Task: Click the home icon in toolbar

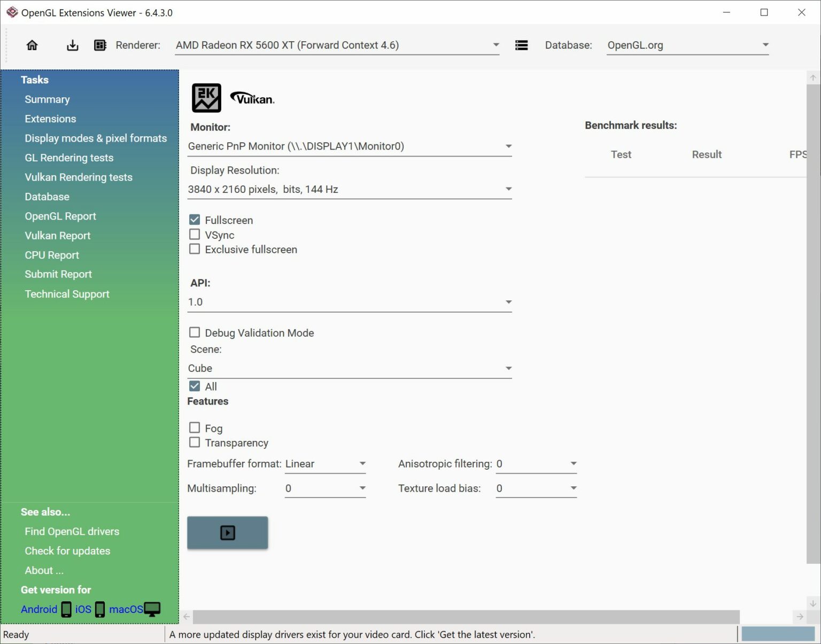Action: pos(32,45)
